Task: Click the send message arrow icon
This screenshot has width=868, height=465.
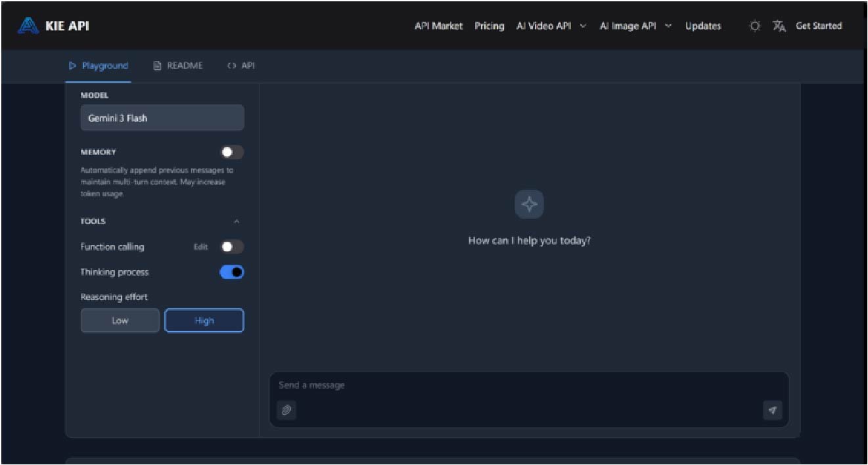Action: 773,410
